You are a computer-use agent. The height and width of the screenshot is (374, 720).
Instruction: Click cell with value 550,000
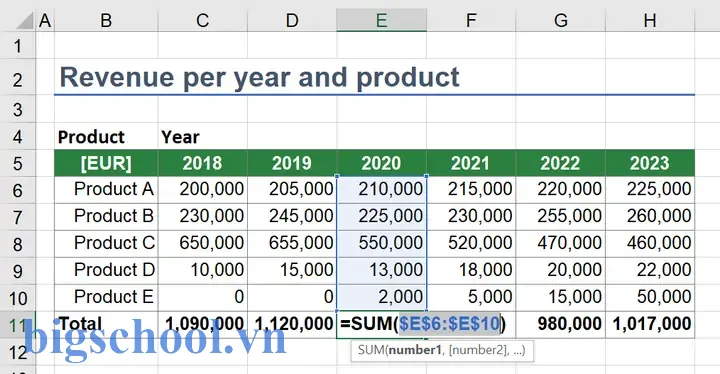[x=382, y=244]
